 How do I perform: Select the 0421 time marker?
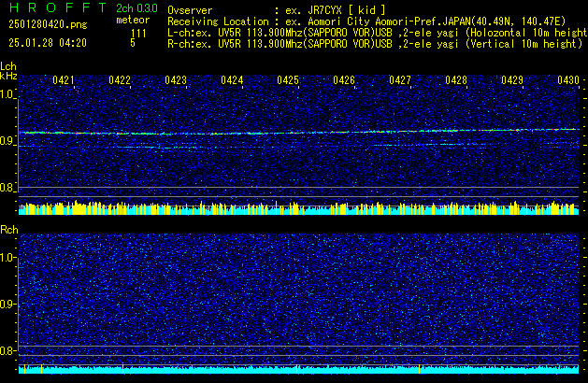tap(64, 80)
